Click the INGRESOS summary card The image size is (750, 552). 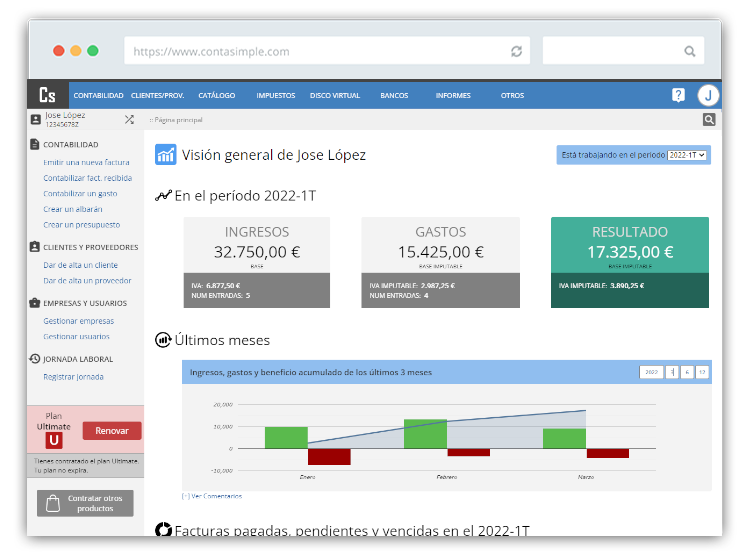tap(257, 262)
